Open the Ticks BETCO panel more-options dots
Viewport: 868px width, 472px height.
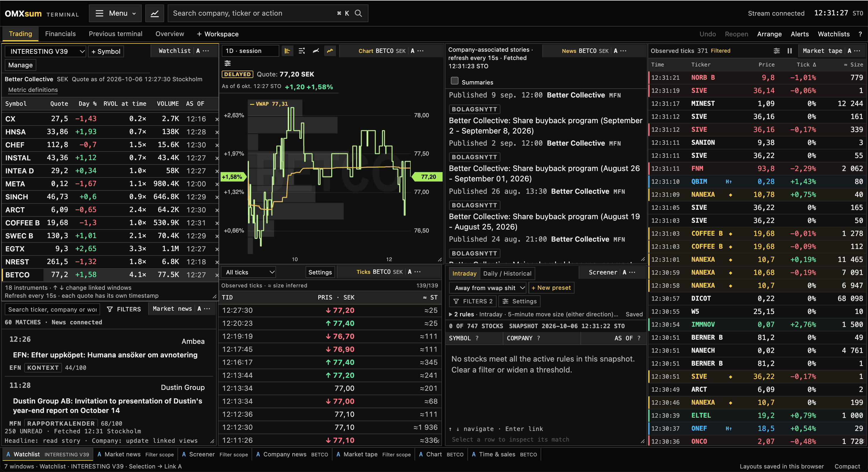(417, 272)
